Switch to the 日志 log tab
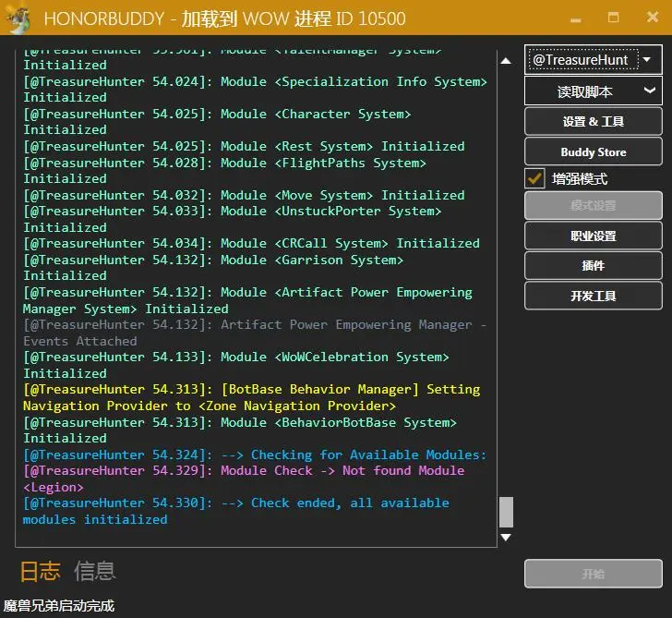 pos(41,571)
